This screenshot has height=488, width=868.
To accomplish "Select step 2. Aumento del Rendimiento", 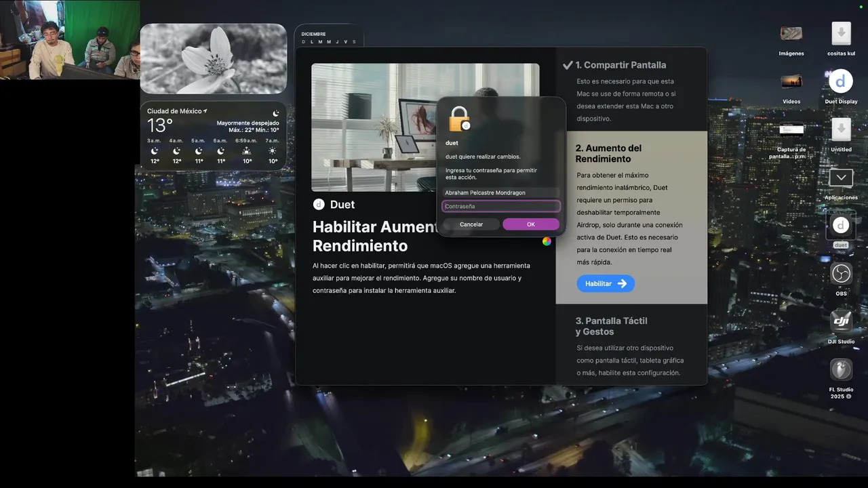I will (x=608, y=153).
